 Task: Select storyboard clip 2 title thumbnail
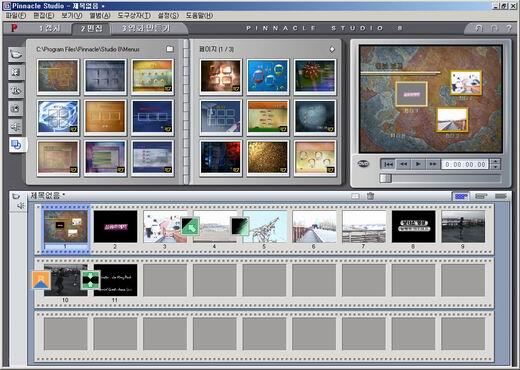(115, 226)
